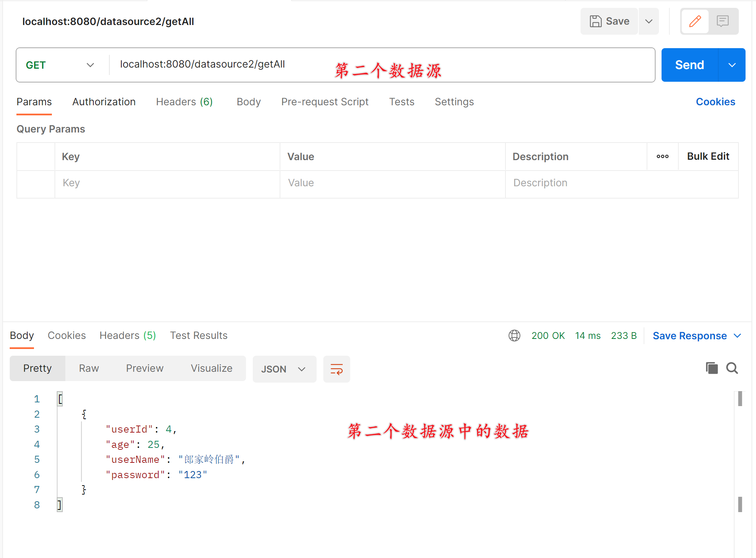Screen dimensions: 756x558
Task: Open the Save options dropdown arrow
Action: pos(649,21)
